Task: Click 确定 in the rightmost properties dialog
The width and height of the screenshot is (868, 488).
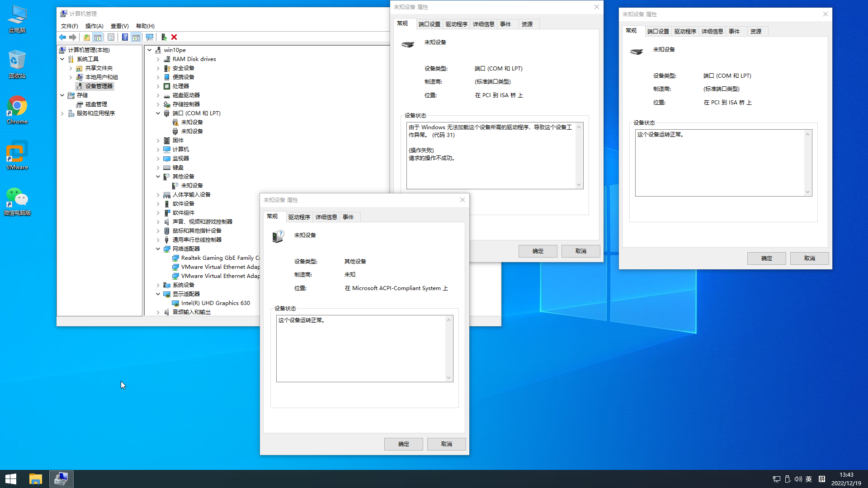Action: [x=767, y=258]
